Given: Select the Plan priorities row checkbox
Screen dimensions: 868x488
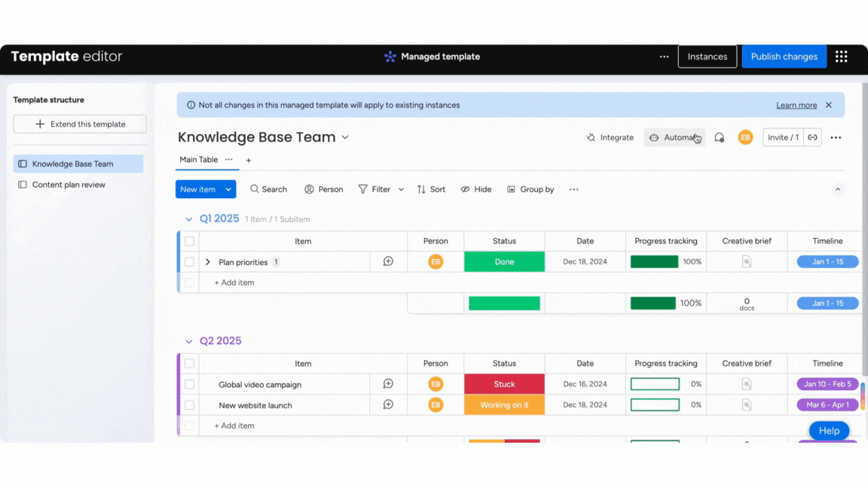Looking at the screenshot, I should click(189, 262).
